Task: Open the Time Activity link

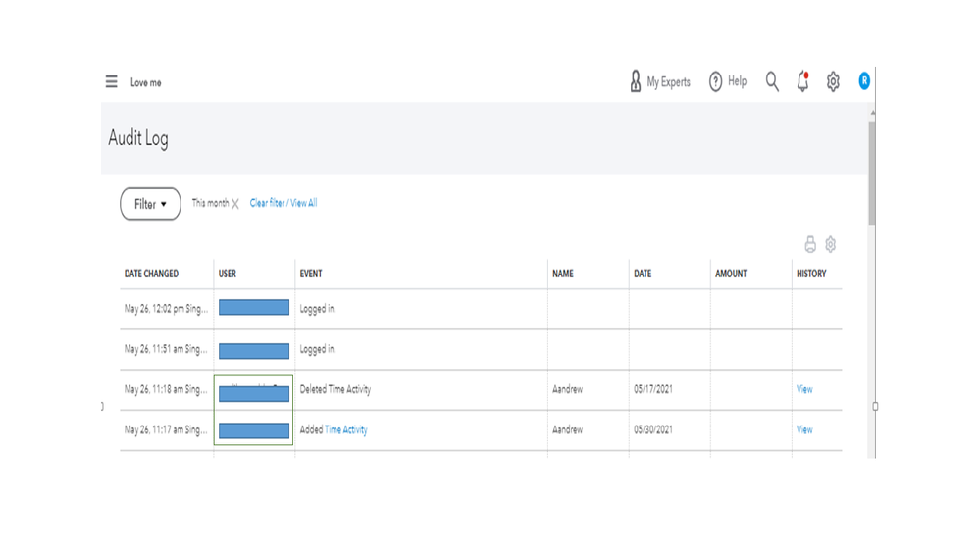Action: [x=346, y=429]
